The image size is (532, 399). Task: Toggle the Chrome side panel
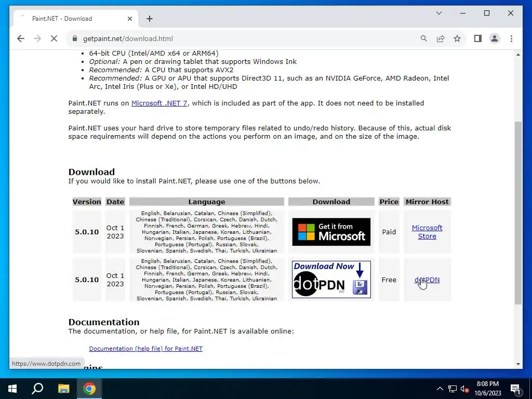(x=478, y=38)
